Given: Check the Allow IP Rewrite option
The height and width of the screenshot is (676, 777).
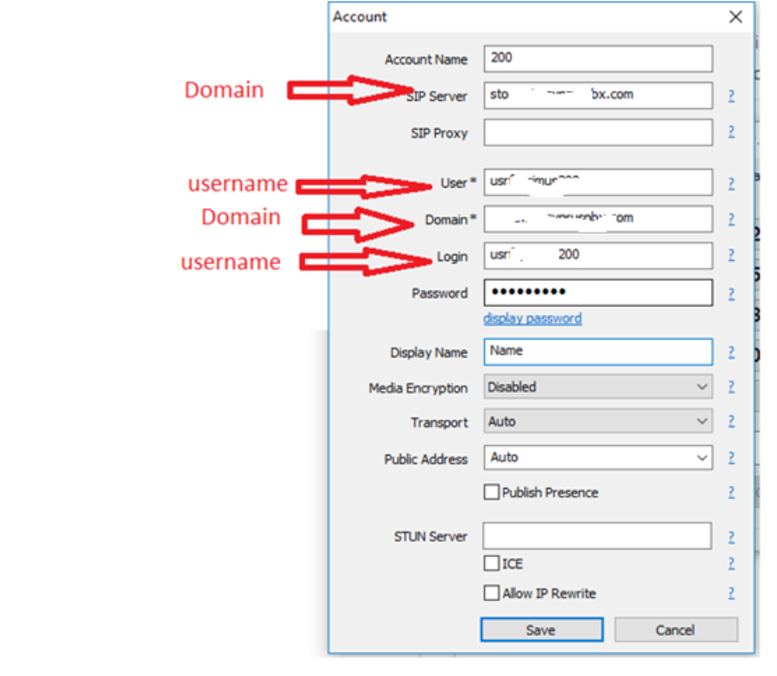Looking at the screenshot, I should tap(491, 593).
